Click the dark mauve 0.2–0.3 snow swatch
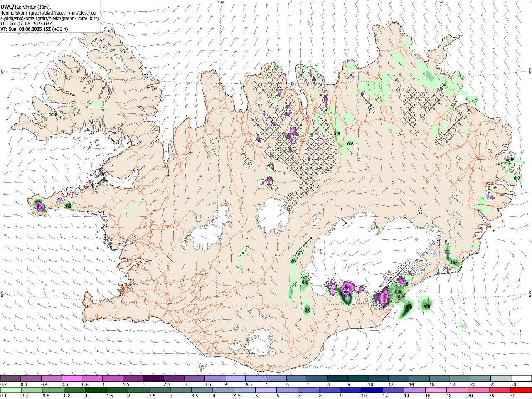Viewport: 532px width, 399px height. click(10, 379)
